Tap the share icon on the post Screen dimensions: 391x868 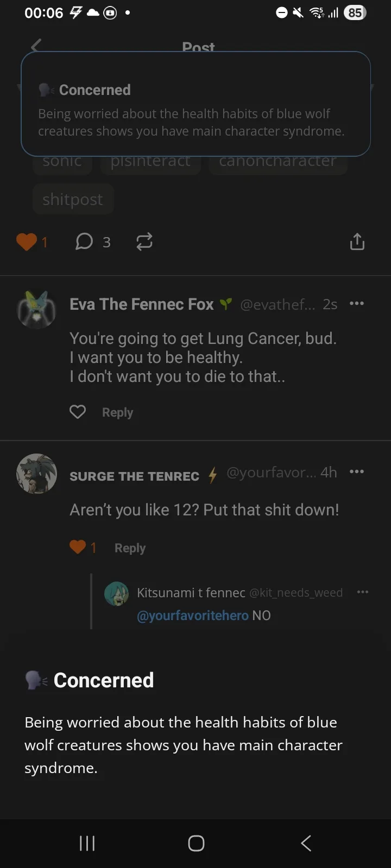357,241
